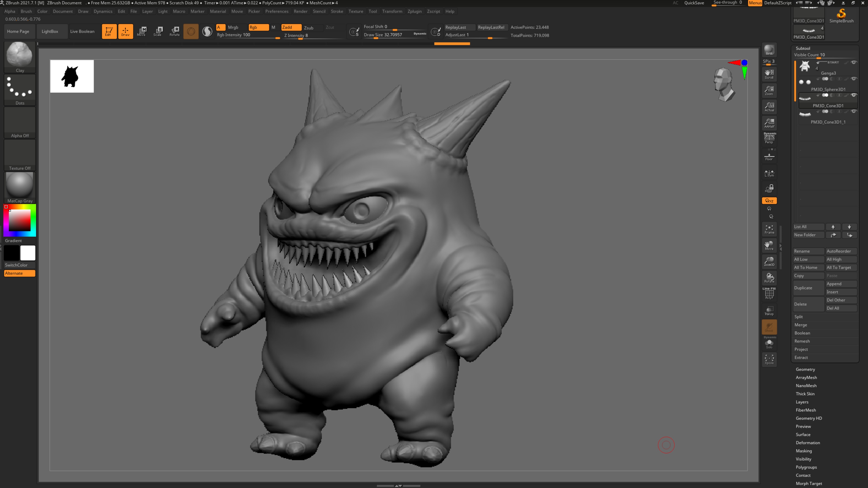Open the Preferences menu
Screen dimensions: 868x488
276,11
